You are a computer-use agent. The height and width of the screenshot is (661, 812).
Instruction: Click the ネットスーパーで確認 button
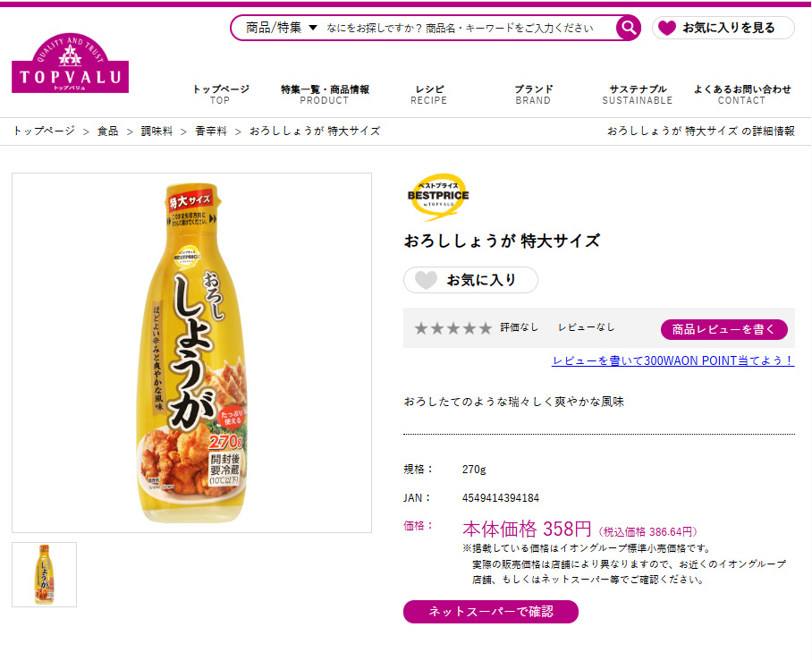click(x=490, y=612)
